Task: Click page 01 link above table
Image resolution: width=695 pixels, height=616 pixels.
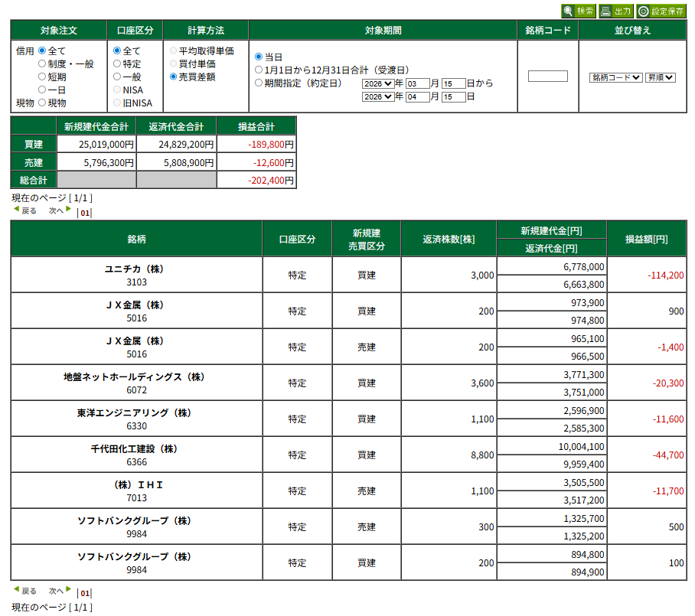Action: point(85,213)
